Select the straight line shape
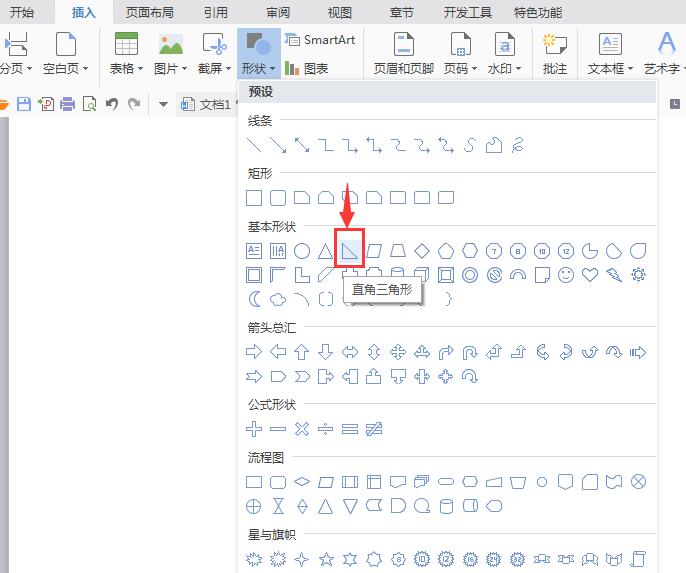686x573 pixels. 254,145
